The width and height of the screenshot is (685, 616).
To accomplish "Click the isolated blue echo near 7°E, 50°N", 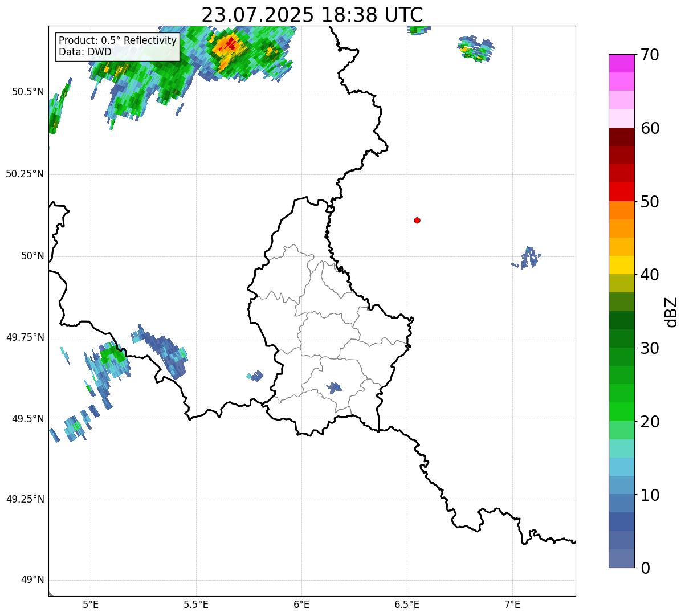I will [528, 258].
